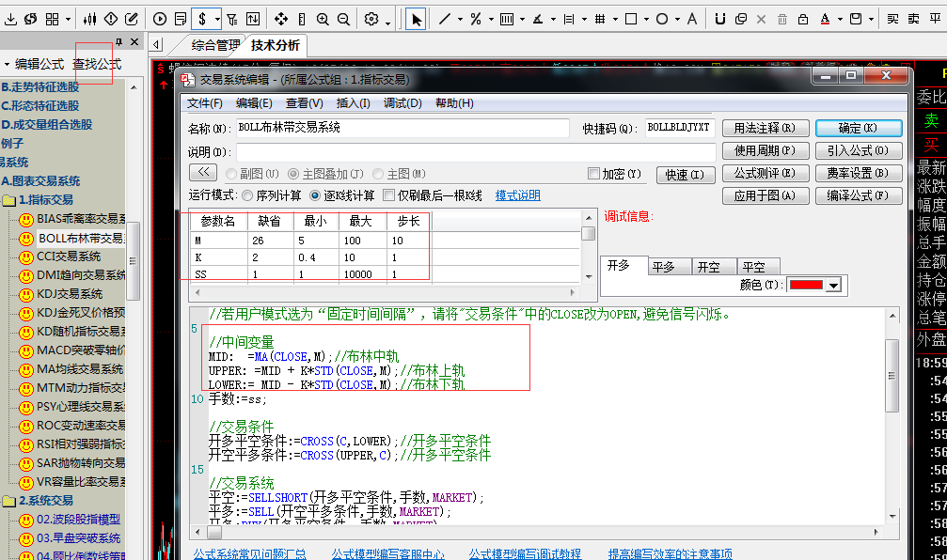The height and width of the screenshot is (560, 947).
Task: Open the 编辑(E) menu
Action: coord(254,103)
